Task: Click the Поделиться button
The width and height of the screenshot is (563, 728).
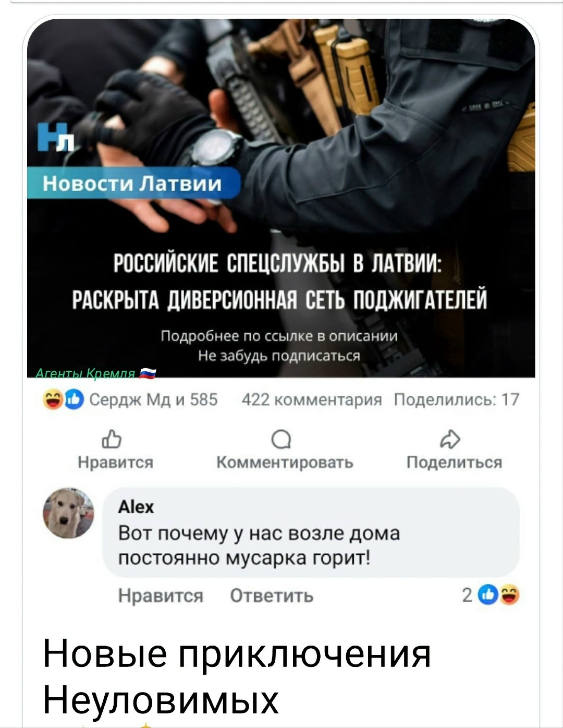Action: click(x=454, y=463)
